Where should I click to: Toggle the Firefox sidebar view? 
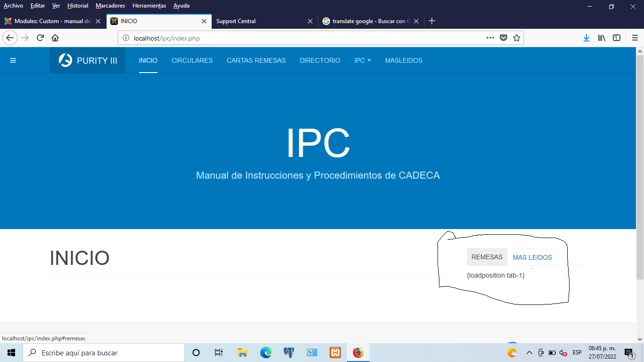[x=617, y=38]
